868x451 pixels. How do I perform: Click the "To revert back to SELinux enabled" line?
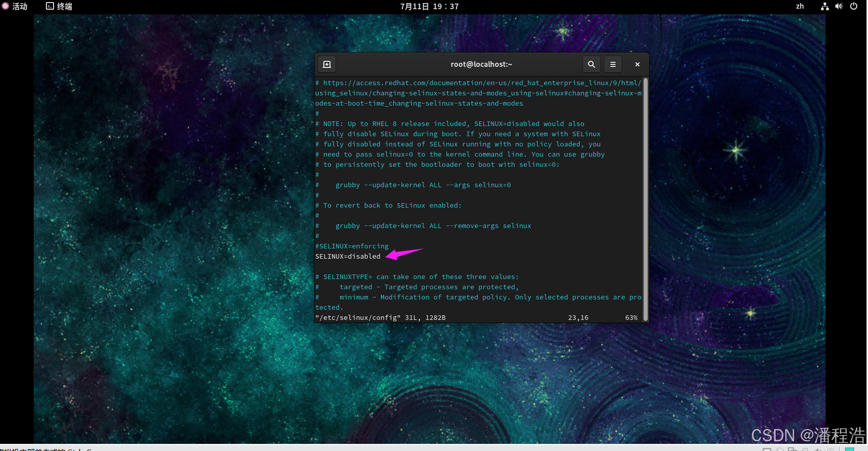pos(389,206)
